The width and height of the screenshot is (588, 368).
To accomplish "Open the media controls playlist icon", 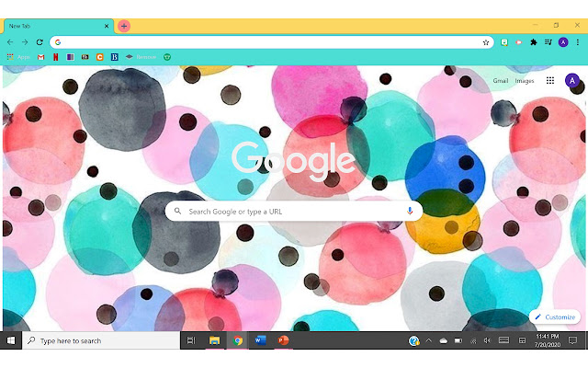I will (x=548, y=42).
